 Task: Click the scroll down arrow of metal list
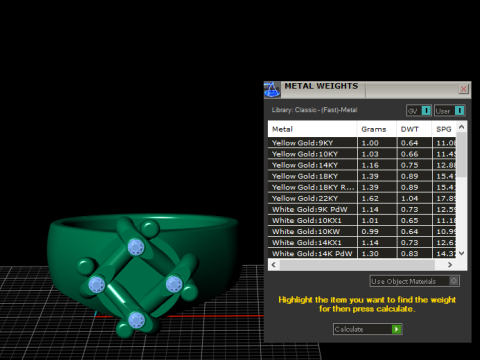tap(461, 253)
